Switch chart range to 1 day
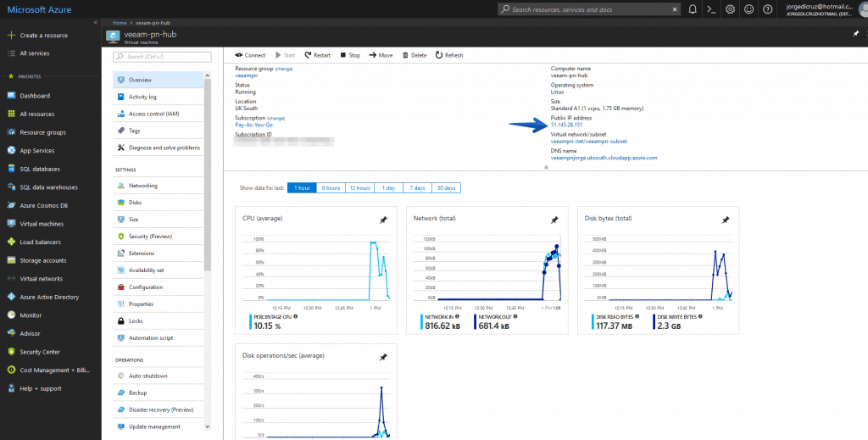868x440 pixels. coord(388,187)
